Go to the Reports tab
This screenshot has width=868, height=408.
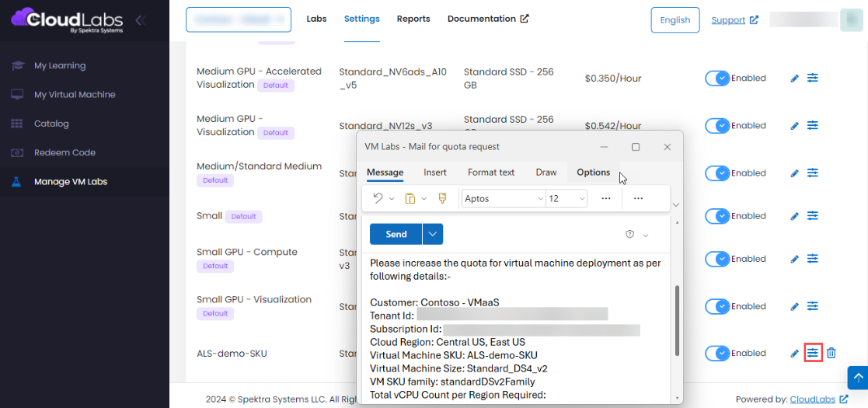pyautogui.click(x=413, y=19)
